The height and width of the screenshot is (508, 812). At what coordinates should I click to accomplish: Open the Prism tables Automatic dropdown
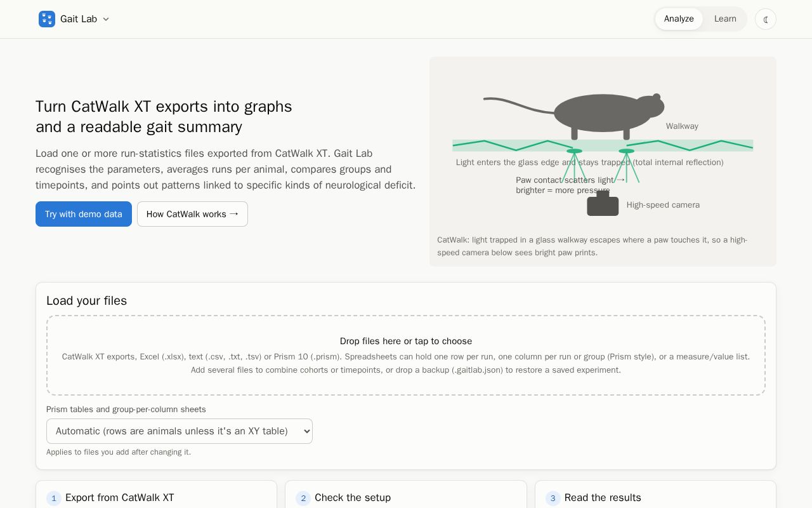(180, 431)
